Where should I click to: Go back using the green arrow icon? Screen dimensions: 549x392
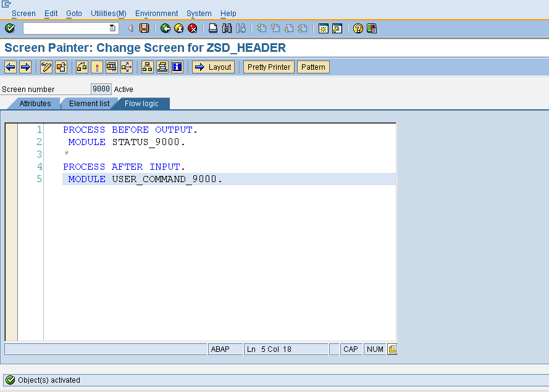pyautogui.click(x=164, y=28)
